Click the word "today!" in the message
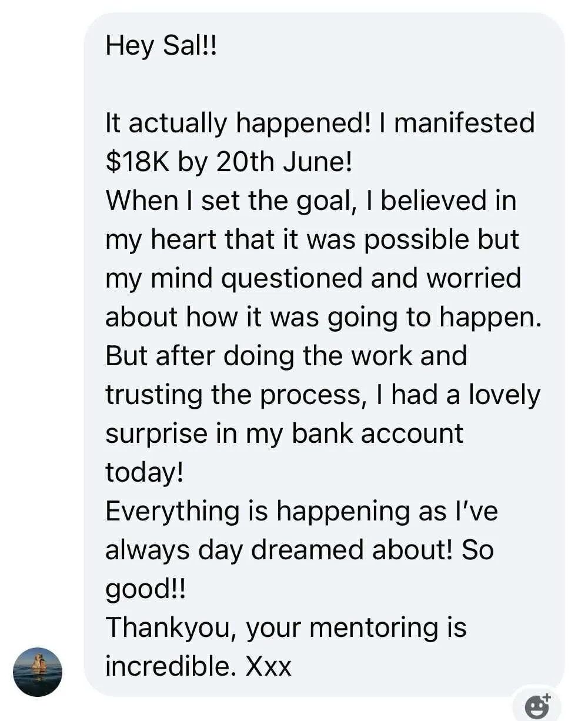Screen dimensions: 588x721 click(x=145, y=472)
